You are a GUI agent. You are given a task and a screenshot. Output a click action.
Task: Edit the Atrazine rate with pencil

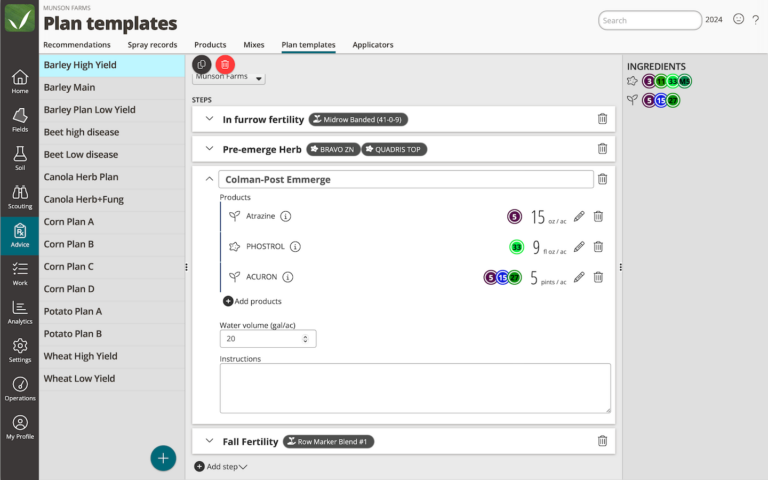[x=579, y=216]
